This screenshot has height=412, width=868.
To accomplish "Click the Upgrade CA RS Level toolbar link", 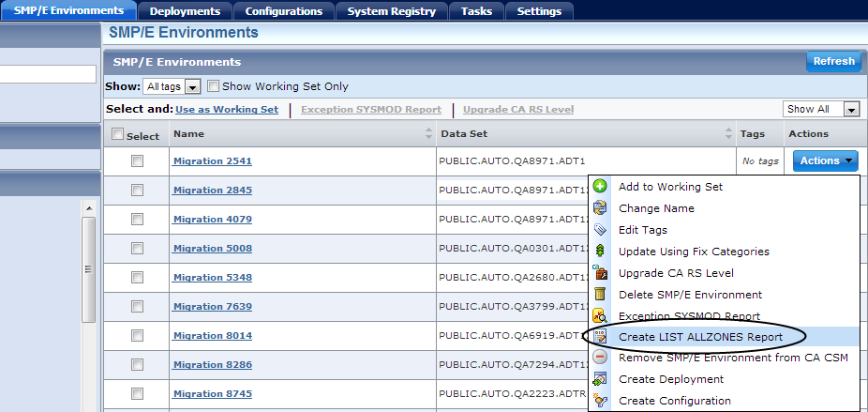I will click(x=518, y=110).
